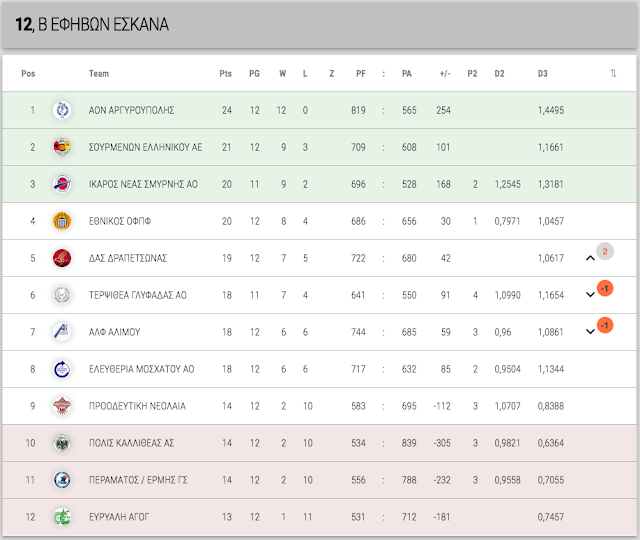The height and width of the screenshot is (540, 640).
Task: Click the ΕΘΝΙΚΟΣ ΟΦΠΦ yellow emblem
Action: point(62,221)
